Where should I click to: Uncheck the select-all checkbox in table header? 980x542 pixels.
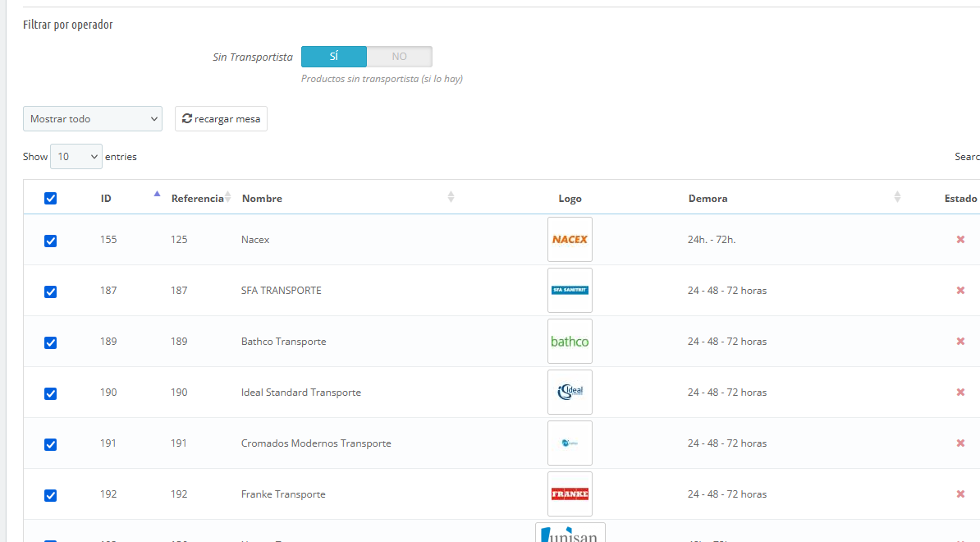click(x=50, y=199)
